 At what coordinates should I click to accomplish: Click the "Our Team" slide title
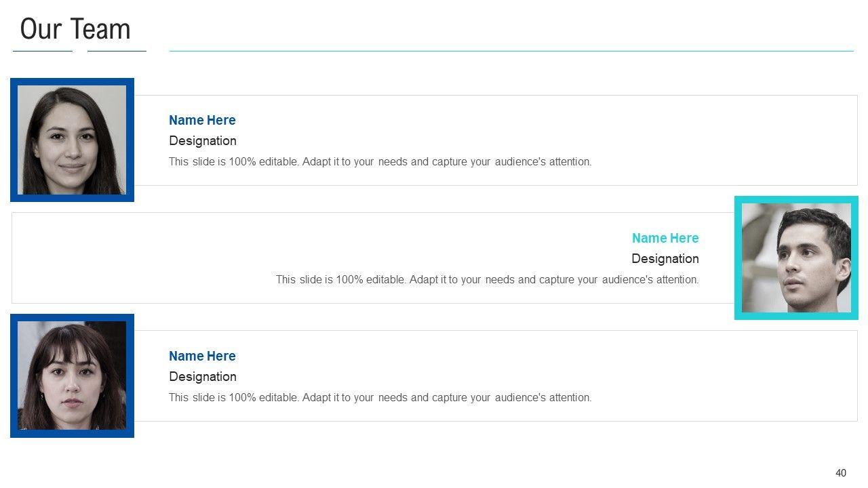click(x=75, y=29)
